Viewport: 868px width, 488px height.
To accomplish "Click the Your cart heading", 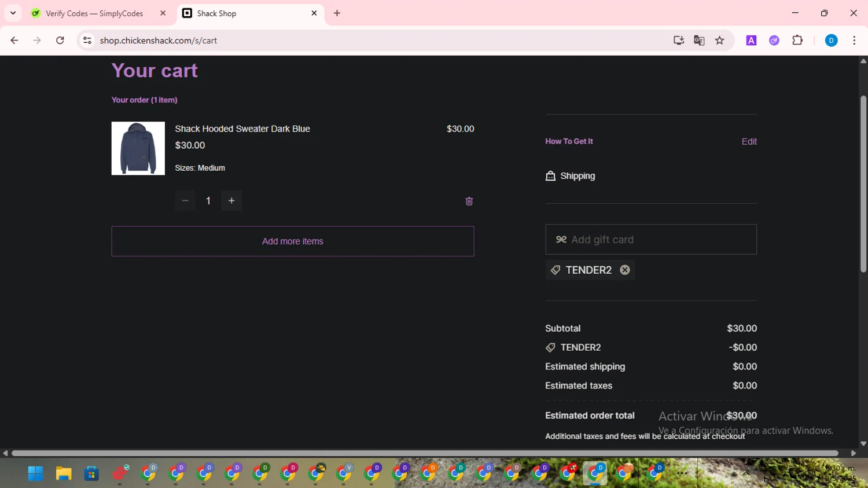I will [155, 70].
